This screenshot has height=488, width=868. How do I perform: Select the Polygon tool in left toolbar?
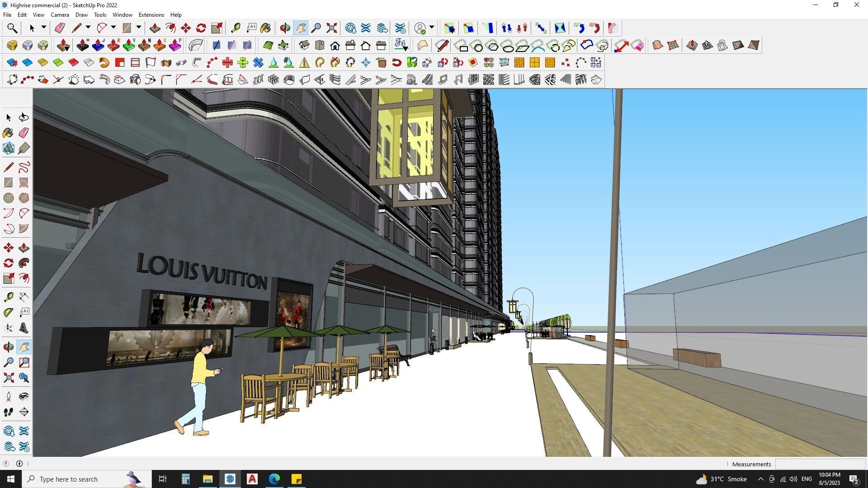click(x=24, y=198)
